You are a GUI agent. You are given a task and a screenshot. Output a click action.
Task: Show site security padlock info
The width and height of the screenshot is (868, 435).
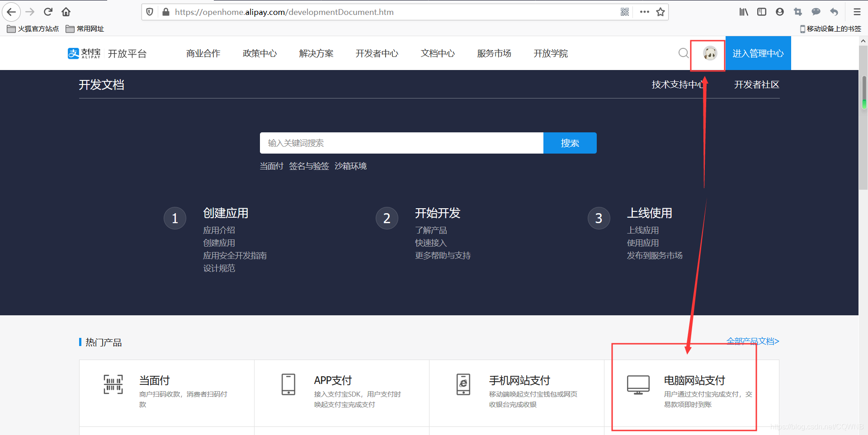[x=165, y=12]
